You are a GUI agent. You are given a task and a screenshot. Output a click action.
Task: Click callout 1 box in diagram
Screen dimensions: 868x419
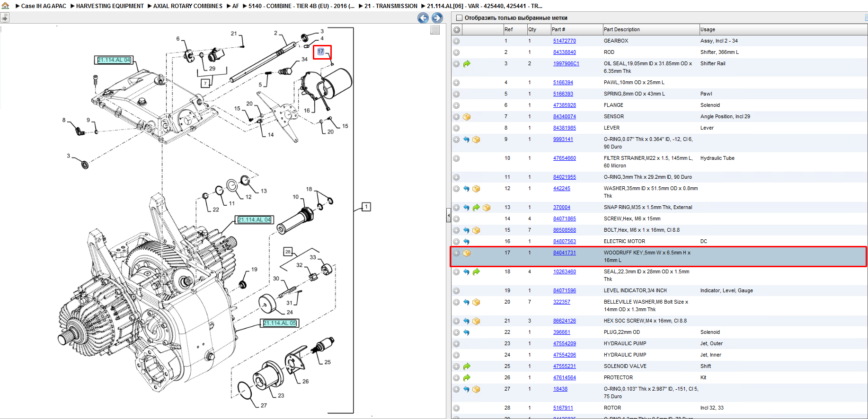click(366, 207)
